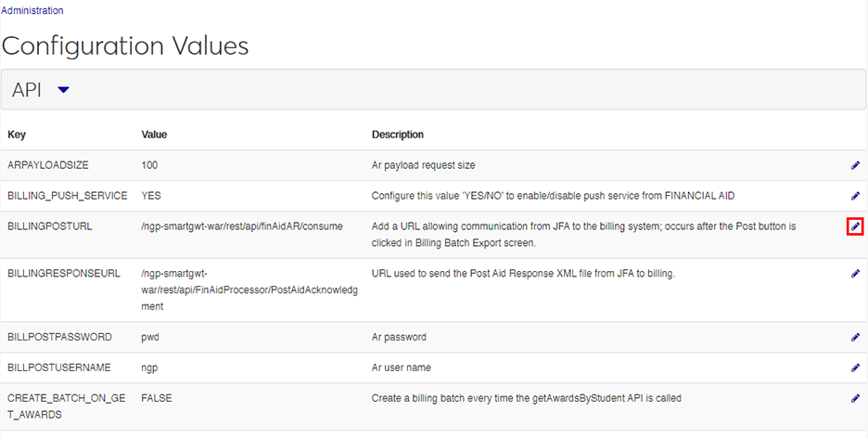The image size is (868, 438).
Task: Edit the BILLINGPOSTURL entry
Action: pos(855,226)
